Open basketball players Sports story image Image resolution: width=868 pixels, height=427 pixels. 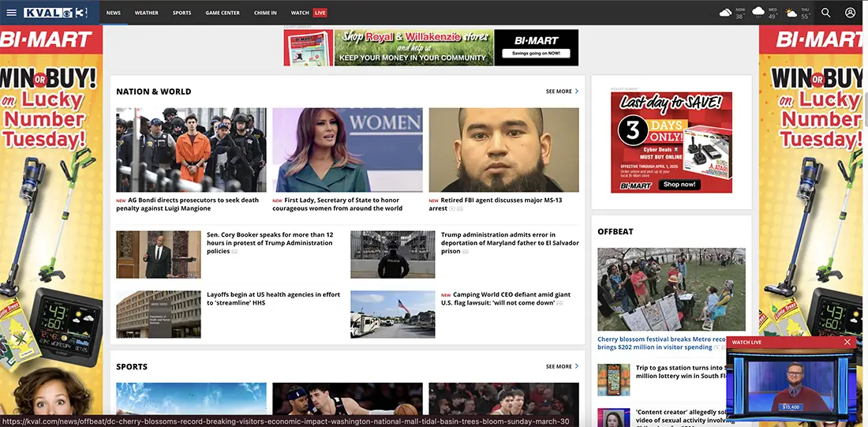pos(348,399)
